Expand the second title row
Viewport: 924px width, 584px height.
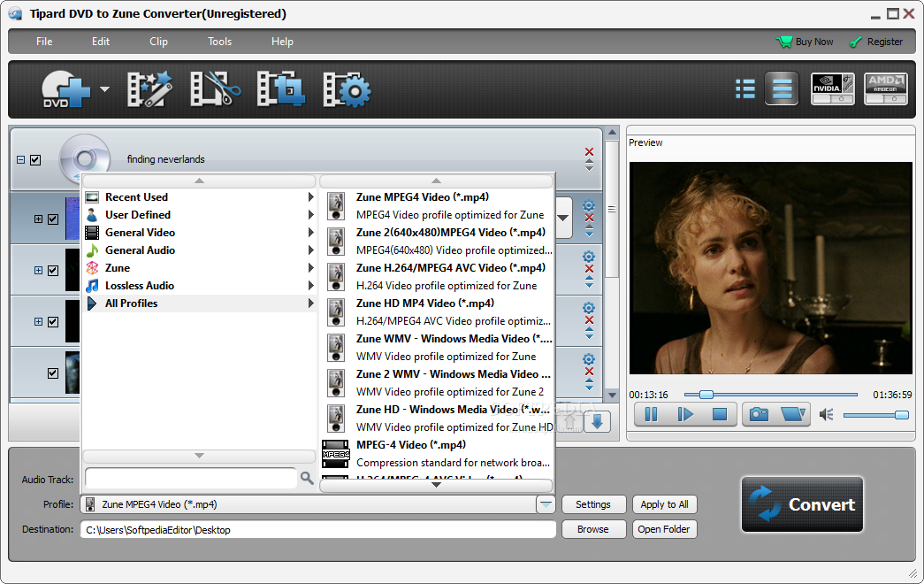(x=38, y=270)
